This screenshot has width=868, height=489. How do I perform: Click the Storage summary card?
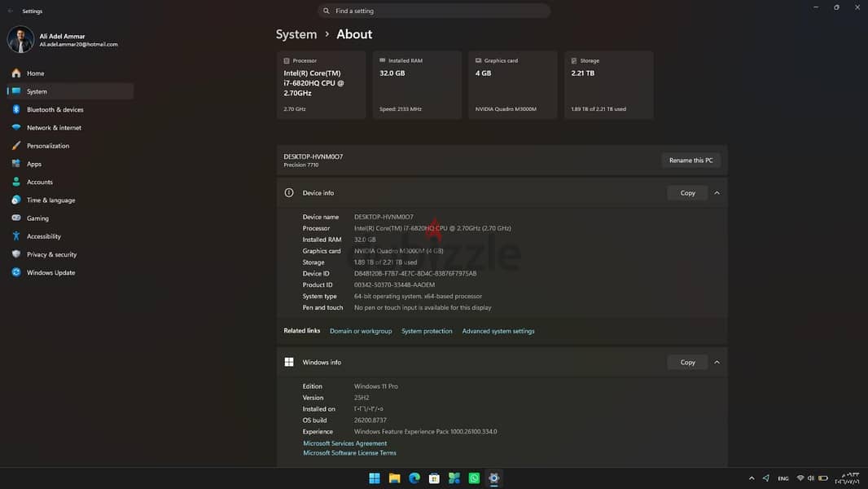(609, 85)
